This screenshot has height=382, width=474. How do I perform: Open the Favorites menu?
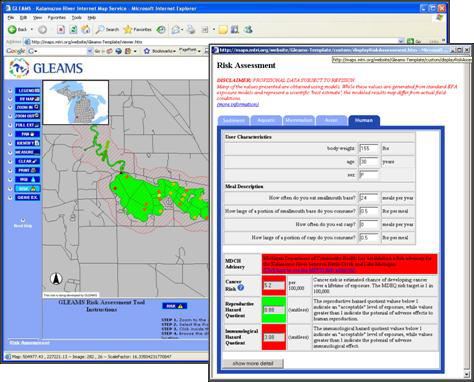coord(56,17)
